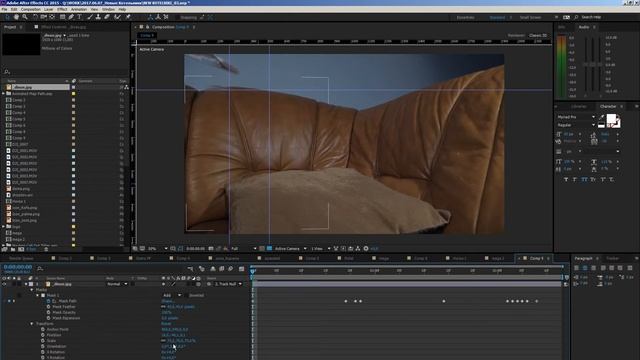This screenshot has height=360, width=640.
Task: Switch to Small Screen workspace
Action: pyautogui.click(x=530, y=18)
